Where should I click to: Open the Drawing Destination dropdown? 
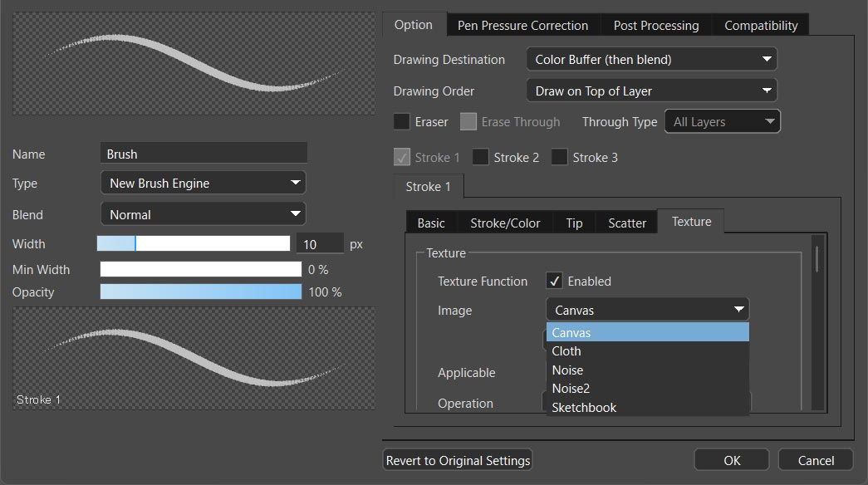[x=650, y=59]
